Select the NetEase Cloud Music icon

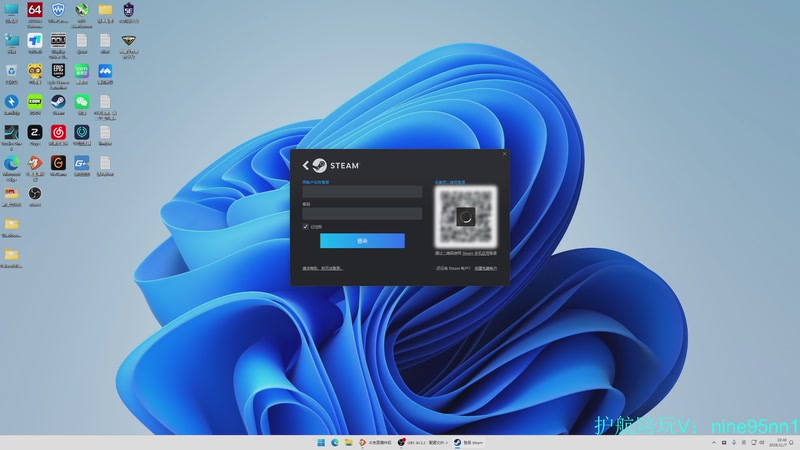click(x=58, y=133)
